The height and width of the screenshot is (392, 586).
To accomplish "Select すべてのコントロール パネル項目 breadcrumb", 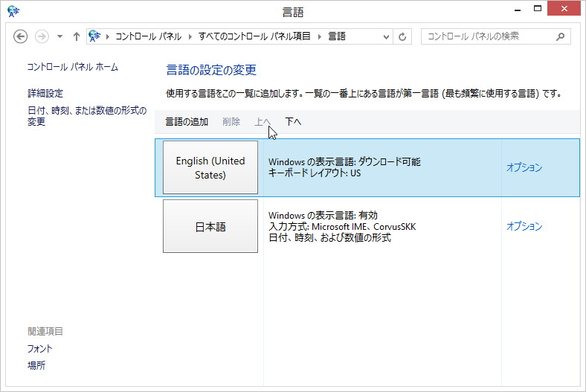I will (x=254, y=36).
